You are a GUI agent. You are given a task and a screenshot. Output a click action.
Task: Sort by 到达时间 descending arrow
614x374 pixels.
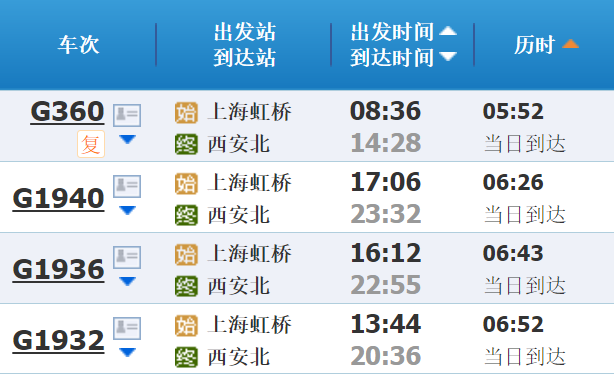[448, 57]
